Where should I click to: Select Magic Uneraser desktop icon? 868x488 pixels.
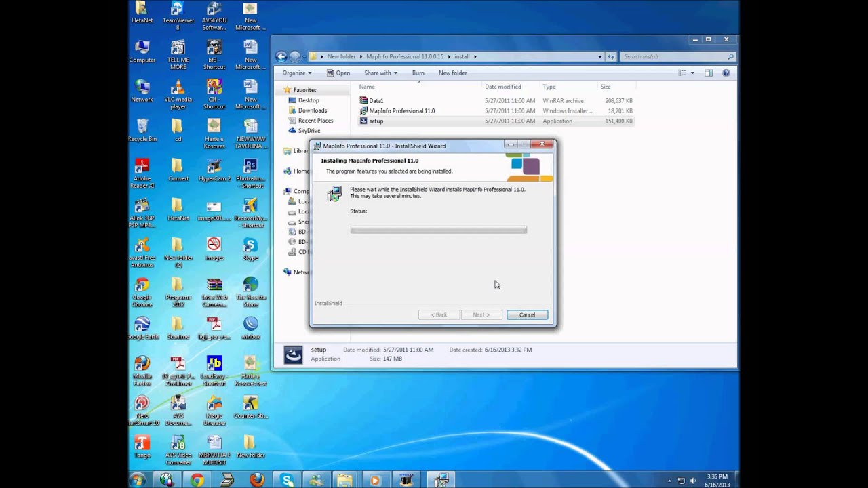[214, 411]
